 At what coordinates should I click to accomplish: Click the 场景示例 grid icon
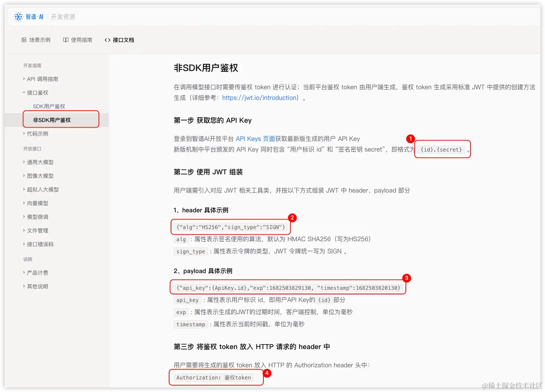(x=24, y=40)
